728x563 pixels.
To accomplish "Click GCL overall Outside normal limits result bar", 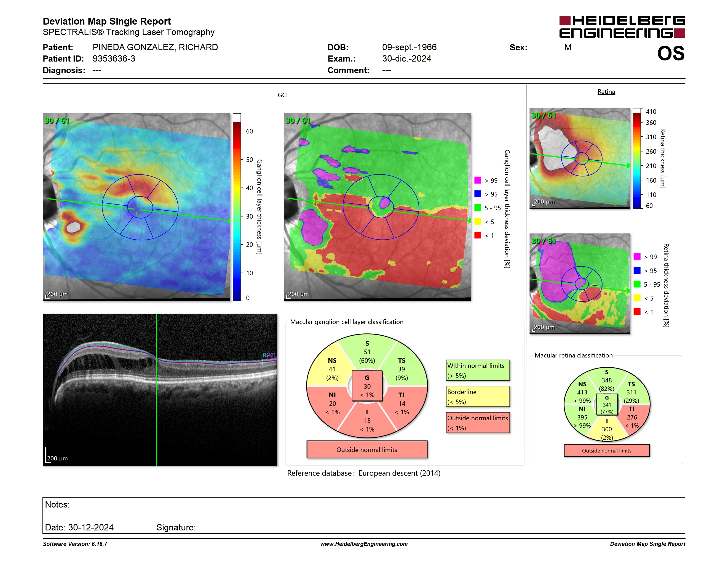I will 367,450.
